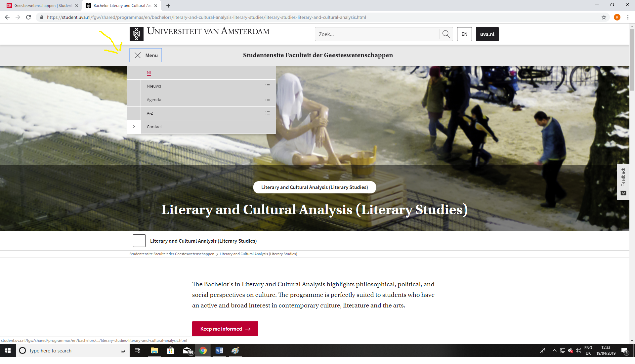Open Task View in the taskbar
The image size is (635, 364).
tap(138, 350)
